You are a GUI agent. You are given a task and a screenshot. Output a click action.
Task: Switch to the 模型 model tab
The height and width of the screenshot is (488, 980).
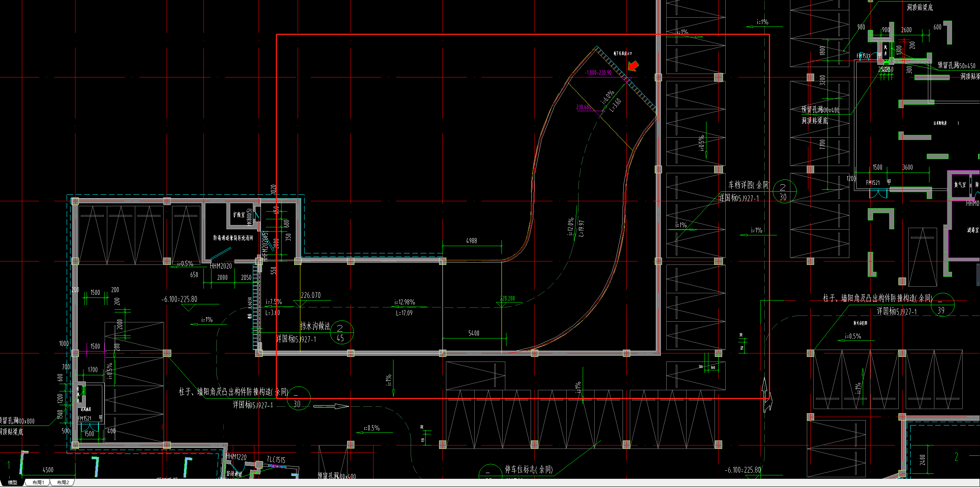(x=13, y=482)
